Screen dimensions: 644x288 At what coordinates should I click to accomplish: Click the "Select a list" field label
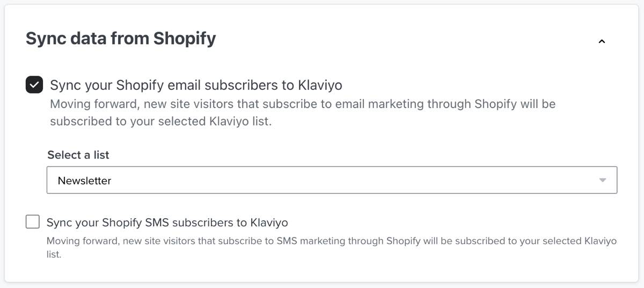(78, 155)
